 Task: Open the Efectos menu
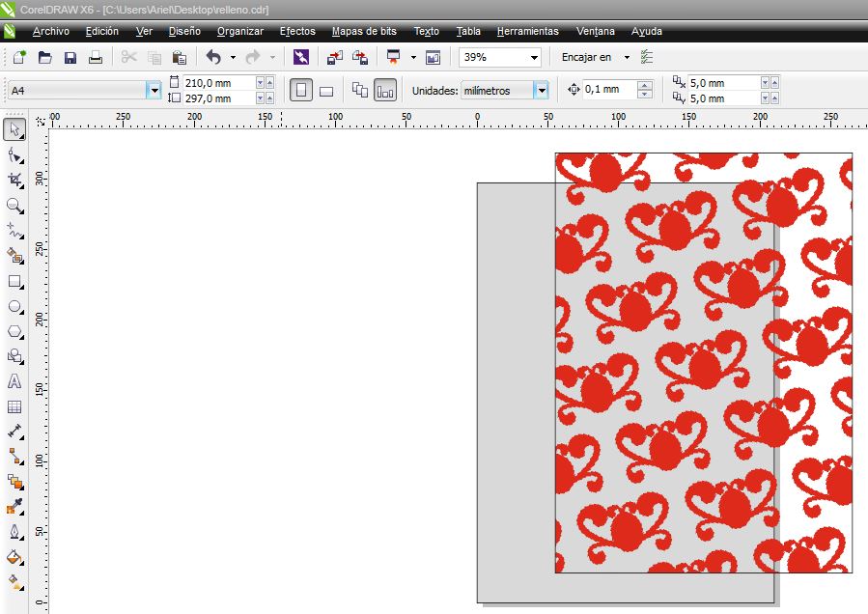pyautogui.click(x=297, y=32)
